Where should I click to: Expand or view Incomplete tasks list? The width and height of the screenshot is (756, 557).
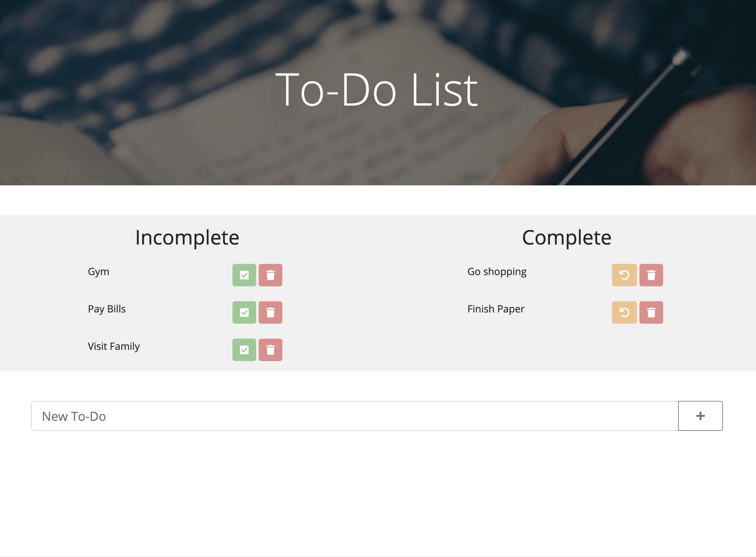coord(187,237)
